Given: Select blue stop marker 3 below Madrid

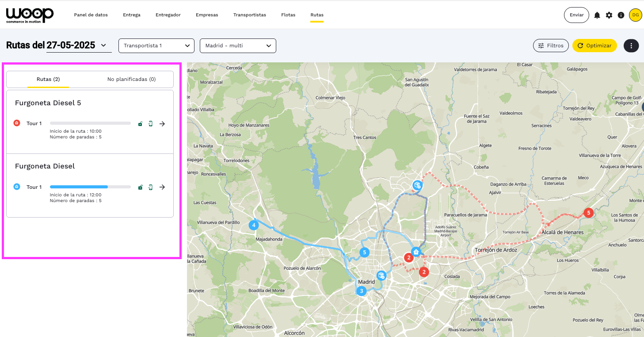Looking at the screenshot, I should 362,291.
